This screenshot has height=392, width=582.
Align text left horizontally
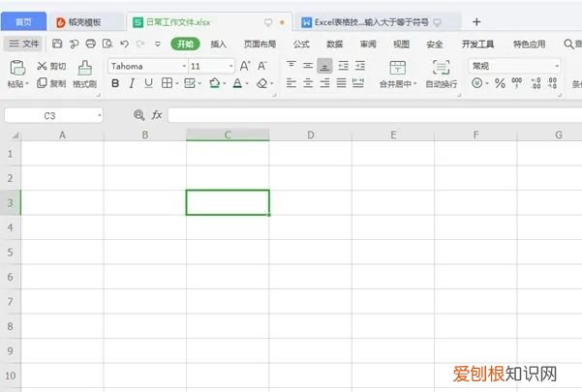[291, 82]
